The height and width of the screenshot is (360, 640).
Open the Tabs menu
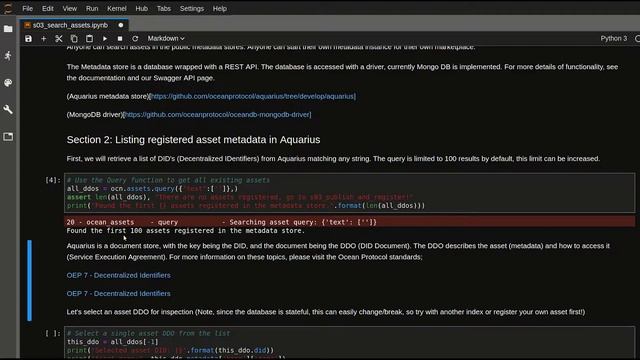pos(164,8)
